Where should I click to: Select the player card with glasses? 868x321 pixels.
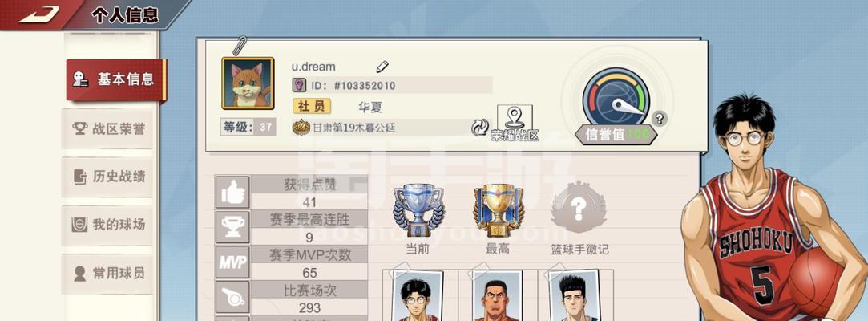pos(417,295)
